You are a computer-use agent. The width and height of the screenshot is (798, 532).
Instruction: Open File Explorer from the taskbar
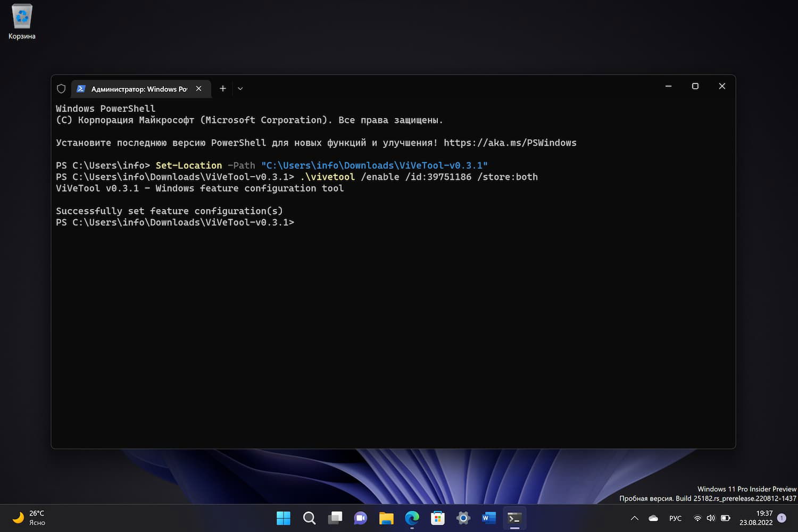[386, 518]
